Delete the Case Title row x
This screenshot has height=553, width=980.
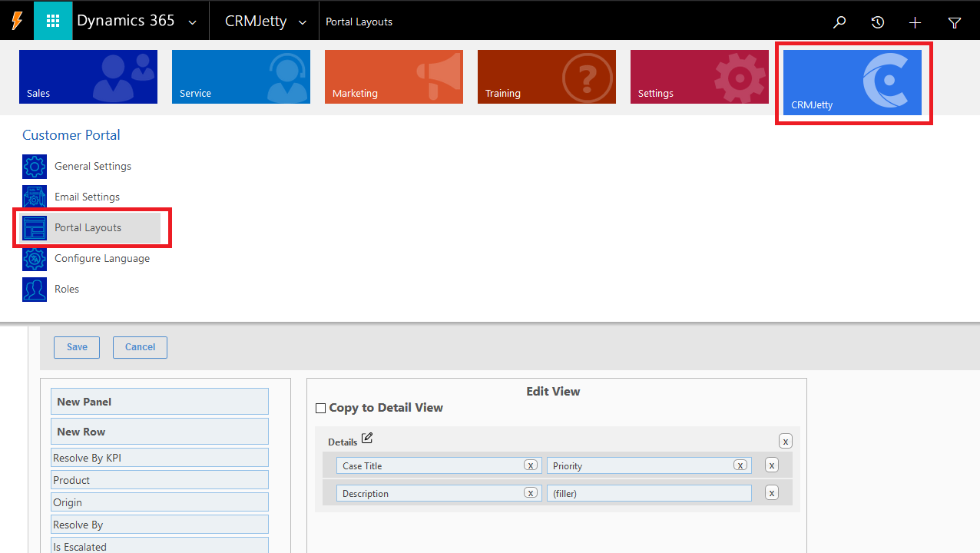[772, 465]
